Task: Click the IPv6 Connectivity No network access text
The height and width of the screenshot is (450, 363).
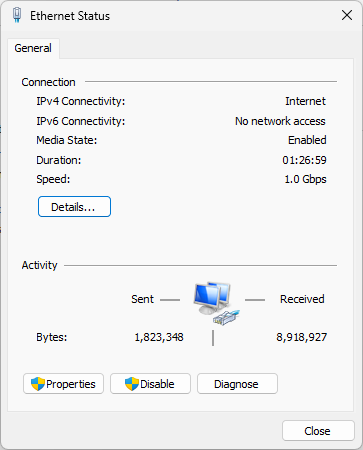Action: (x=280, y=121)
